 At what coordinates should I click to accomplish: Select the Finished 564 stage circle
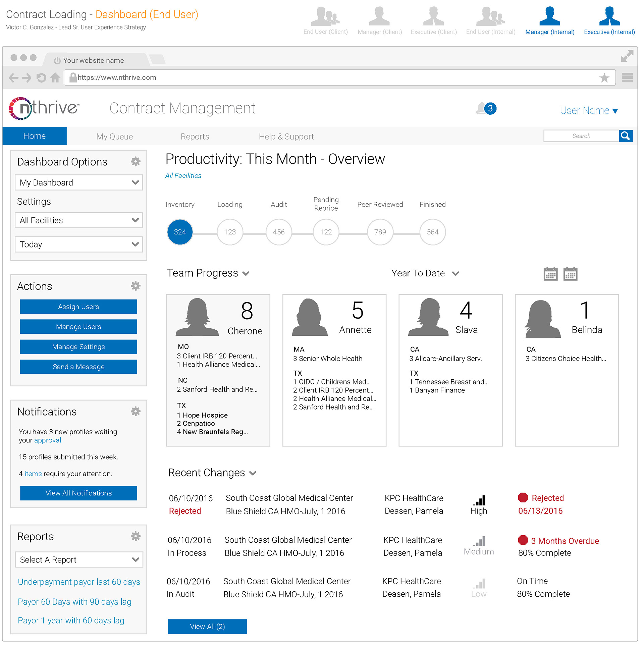pos(432,232)
